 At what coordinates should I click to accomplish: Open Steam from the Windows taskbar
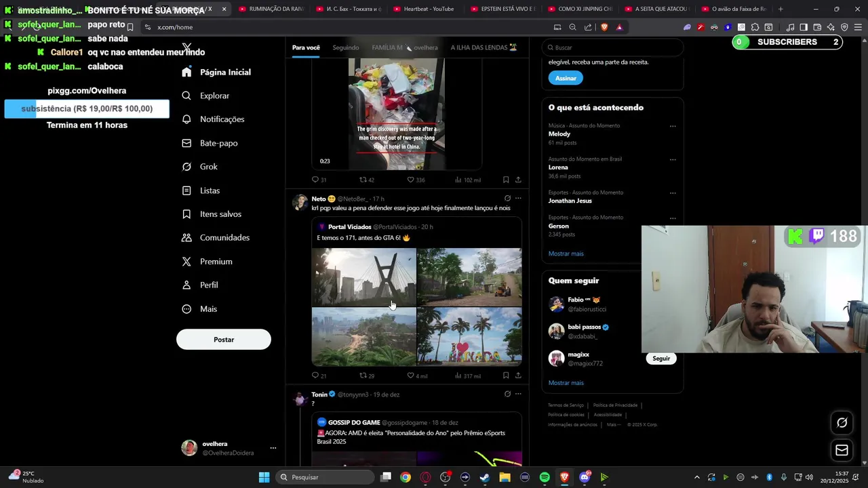click(484, 477)
